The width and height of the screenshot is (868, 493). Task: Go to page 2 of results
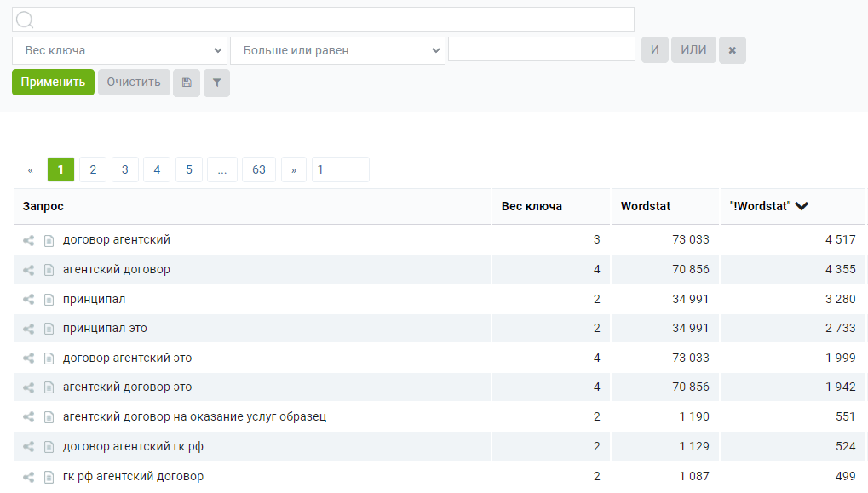pyautogui.click(x=93, y=169)
